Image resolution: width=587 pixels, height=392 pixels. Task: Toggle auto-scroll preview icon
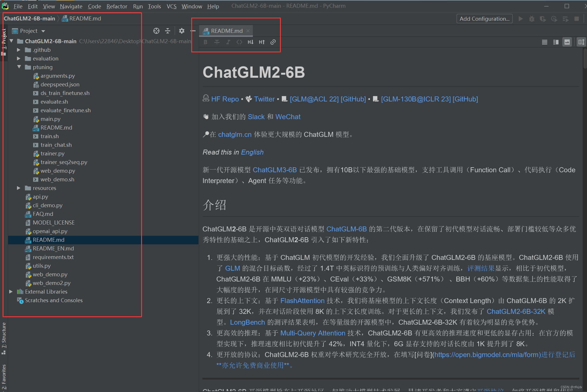pyautogui.click(x=581, y=42)
